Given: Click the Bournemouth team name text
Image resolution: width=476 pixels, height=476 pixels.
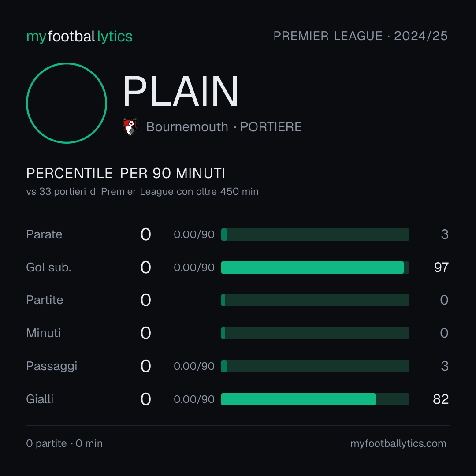Looking at the screenshot, I should coord(187,127).
